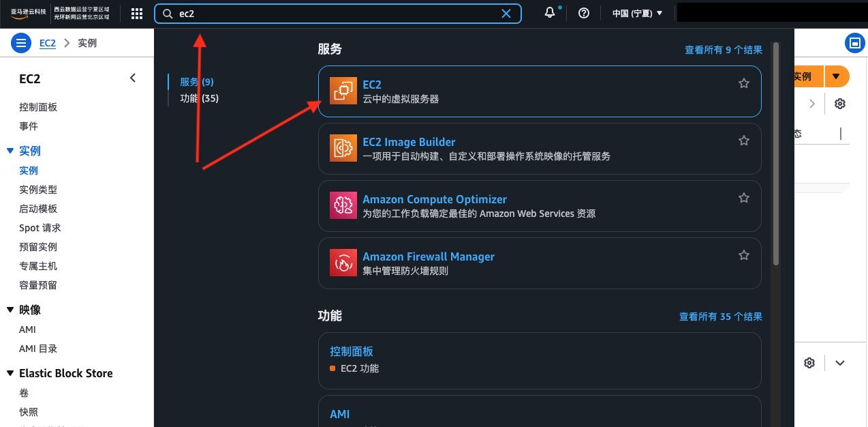Open the lower panel settings gear
The image size is (868, 427).
pos(809,363)
